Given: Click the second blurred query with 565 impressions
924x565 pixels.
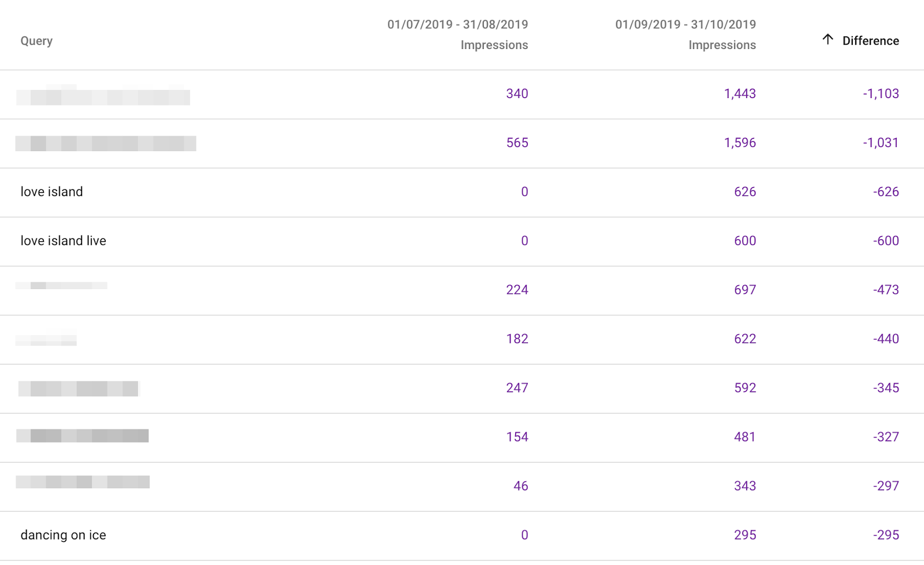Looking at the screenshot, I should coord(106,143).
